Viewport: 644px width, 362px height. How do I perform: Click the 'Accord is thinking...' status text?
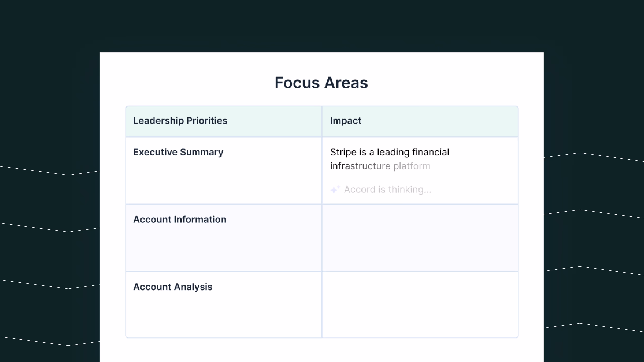(x=388, y=190)
